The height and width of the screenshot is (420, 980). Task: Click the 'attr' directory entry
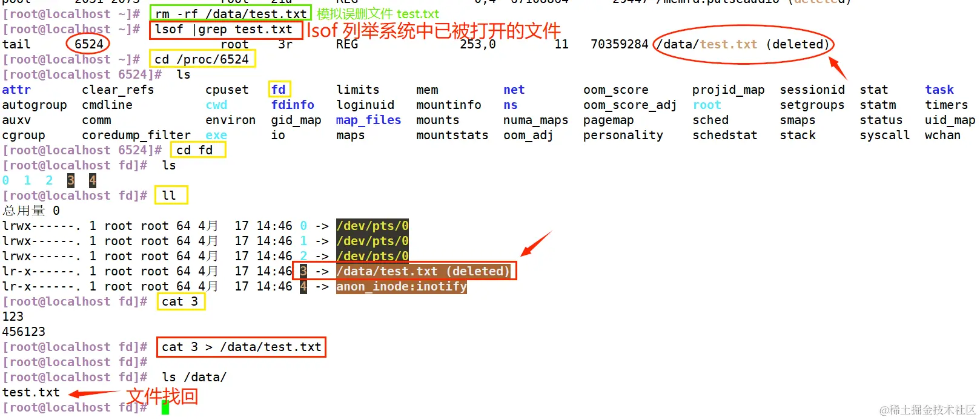click(x=16, y=90)
